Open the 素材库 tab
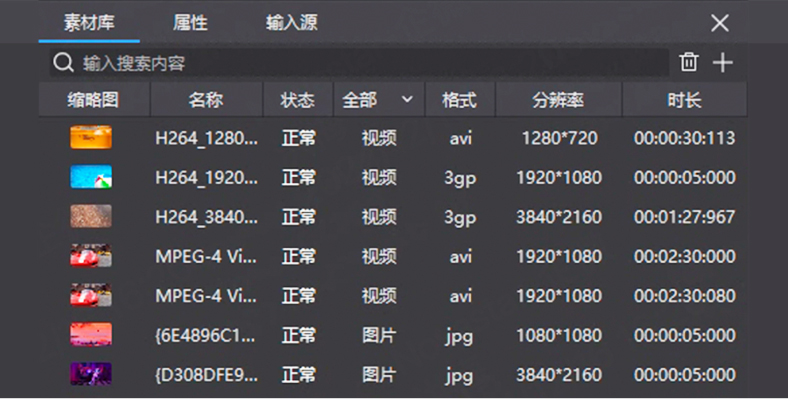Image resolution: width=788 pixels, height=399 pixels. (89, 23)
